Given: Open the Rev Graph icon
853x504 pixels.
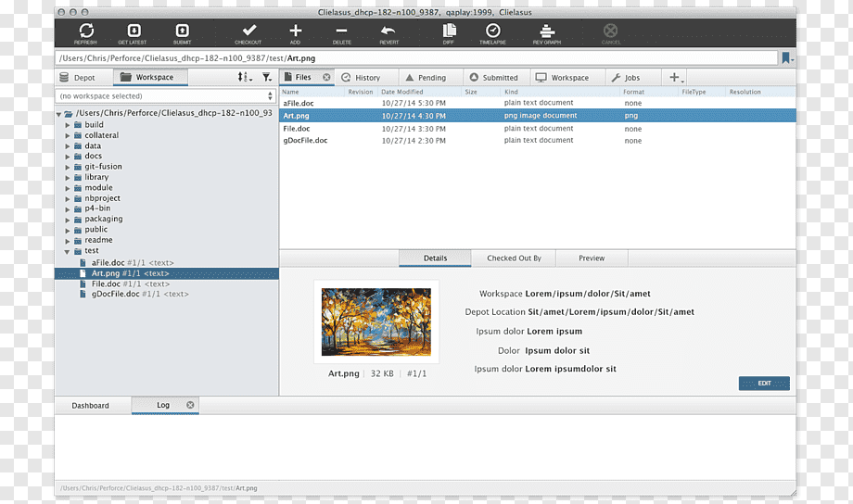Looking at the screenshot, I should point(547,31).
